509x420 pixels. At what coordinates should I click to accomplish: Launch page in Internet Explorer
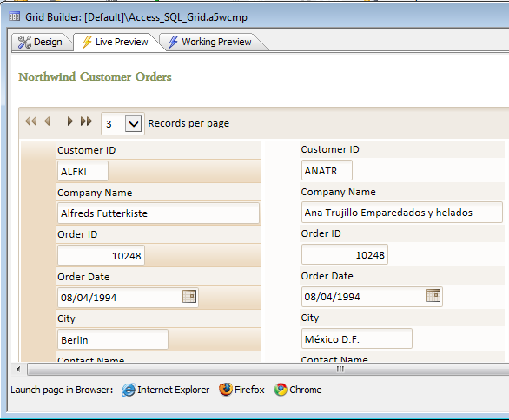pos(166,390)
